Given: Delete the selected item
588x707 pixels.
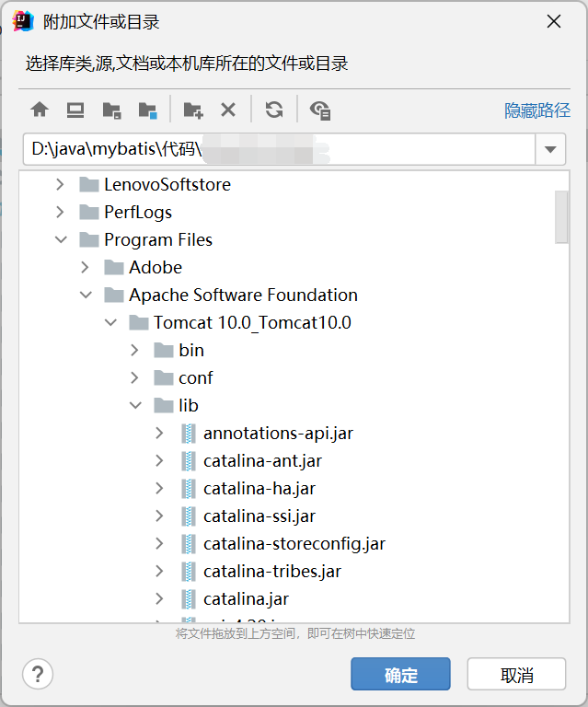Looking at the screenshot, I should coord(228,110).
